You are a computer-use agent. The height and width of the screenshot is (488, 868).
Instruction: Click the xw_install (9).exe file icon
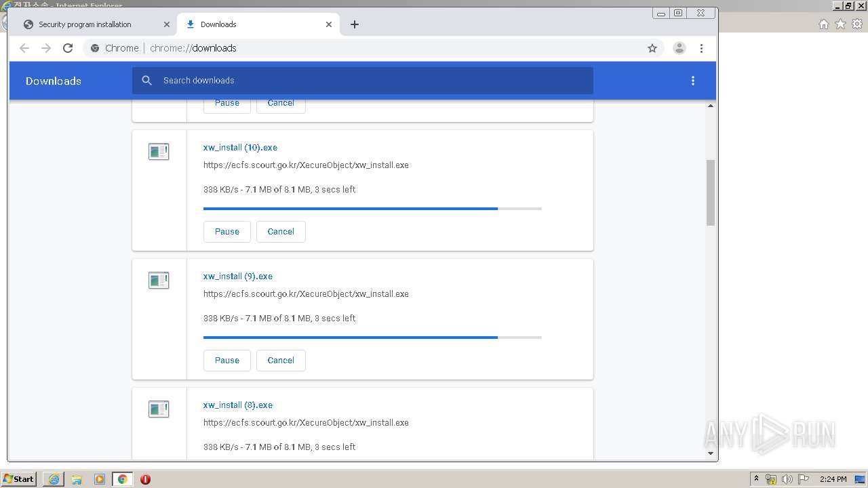159,281
